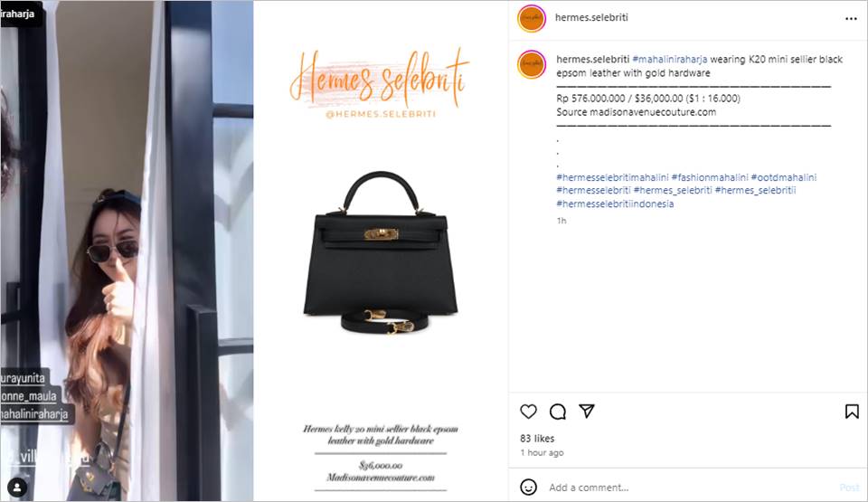Image resolution: width=868 pixels, height=502 pixels.
Task: Open the #fashionmahalini hashtag
Action: [709, 177]
